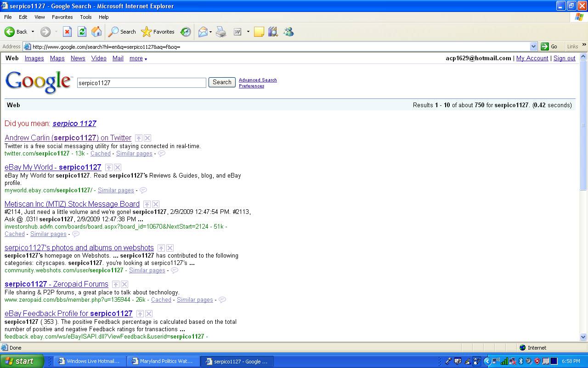The image size is (588, 368).
Task: Click the yellow note Discuss icon
Action: (x=259, y=32)
